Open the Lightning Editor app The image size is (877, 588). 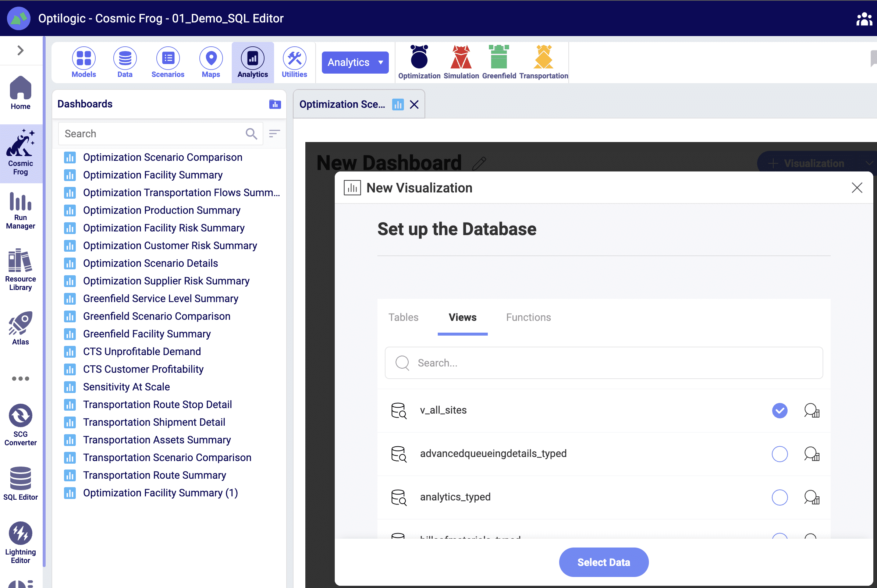[21, 542]
